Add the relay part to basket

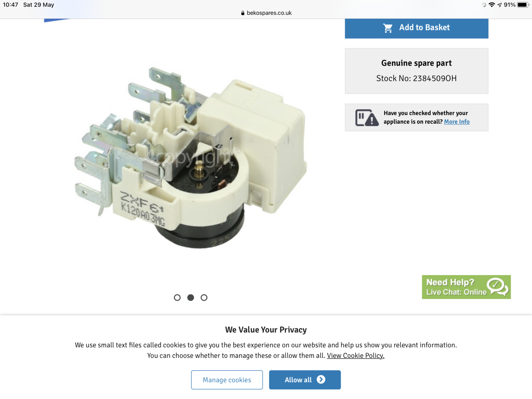pos(416,28)
